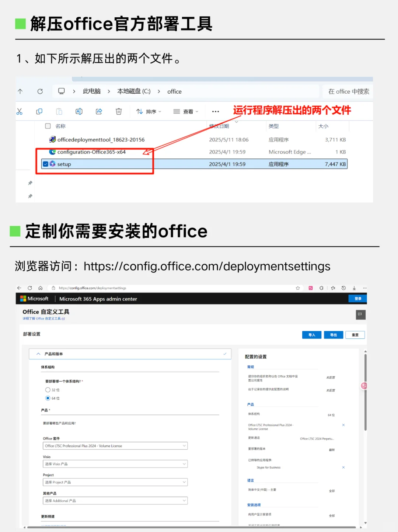Image resolution: width=398 pixels, height=532 pixels.
Task: Click the bookmark star in the address bar
Action: click(297, 288)
